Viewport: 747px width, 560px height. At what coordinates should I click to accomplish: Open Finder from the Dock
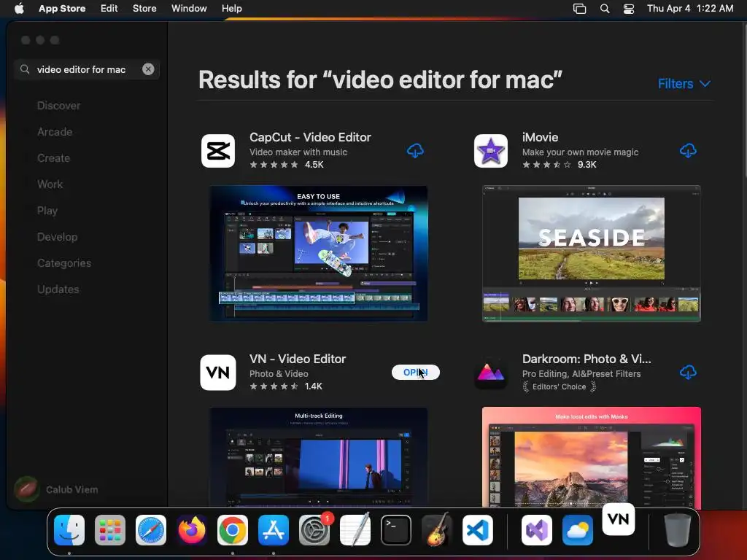(69, 530)
